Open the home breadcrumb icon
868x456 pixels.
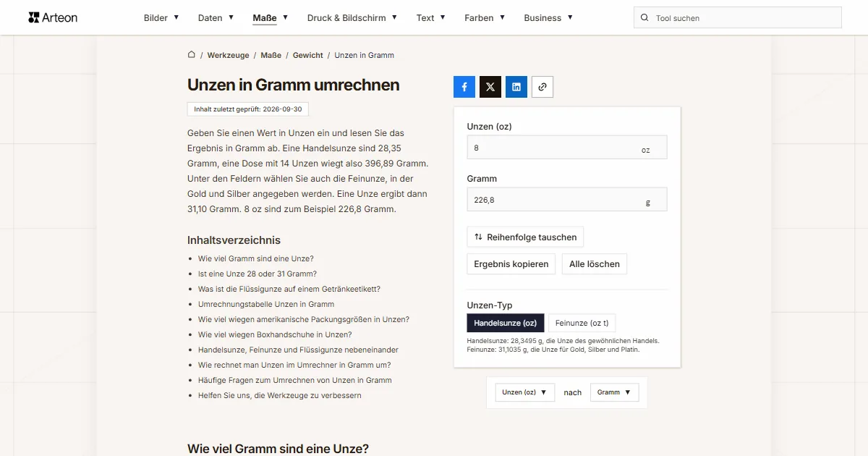(192, 54)
